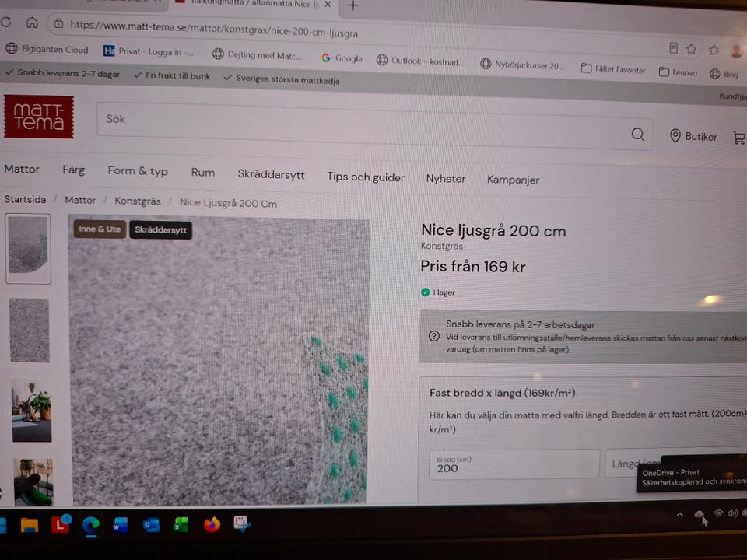Open Google bookmark
The image size is (747, 560).
click(342, 58)
